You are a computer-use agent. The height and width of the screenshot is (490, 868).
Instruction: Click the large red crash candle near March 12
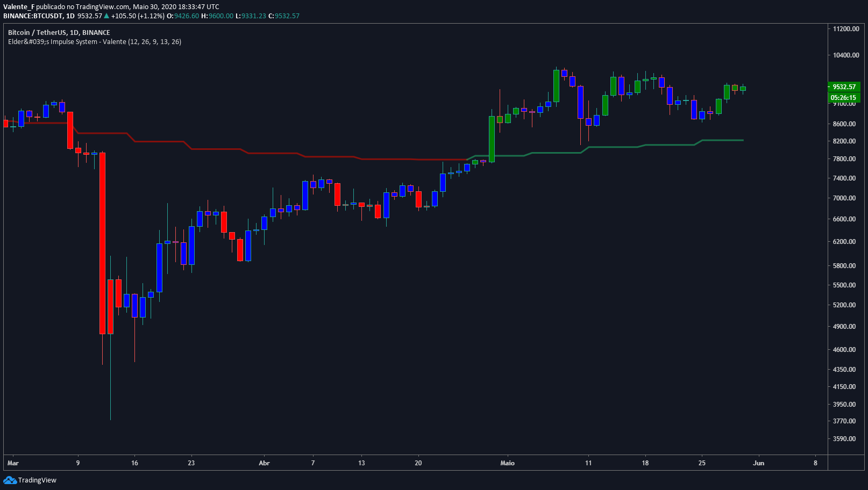tap(102, 243)
